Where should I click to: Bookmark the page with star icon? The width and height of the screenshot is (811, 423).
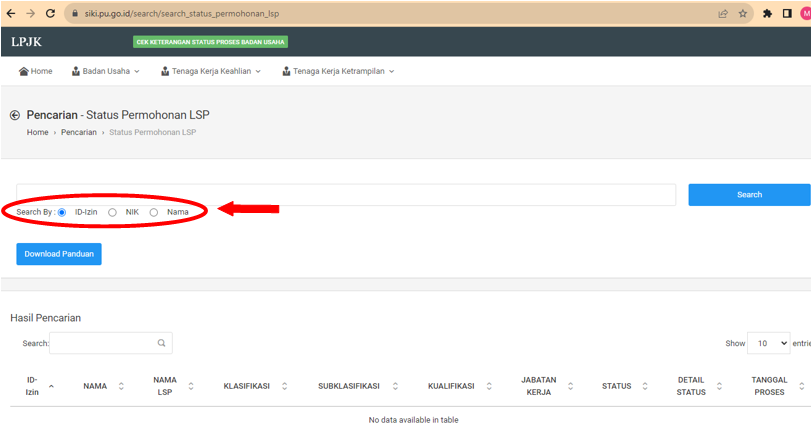[x=743, y=14]
